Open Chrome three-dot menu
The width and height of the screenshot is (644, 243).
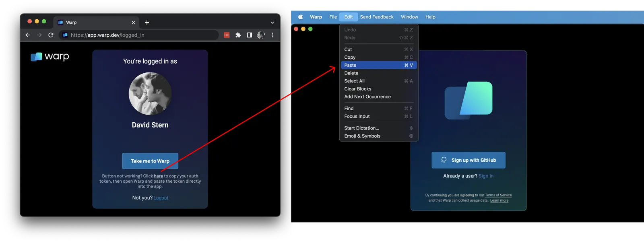pyautogui.click(x=272, y=35)
